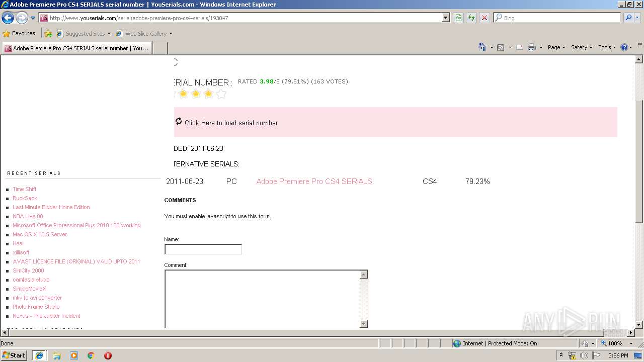
Task: Open Mac OS X 10.5 Server link
Action: pyautogui.click(x=40, y=234)
